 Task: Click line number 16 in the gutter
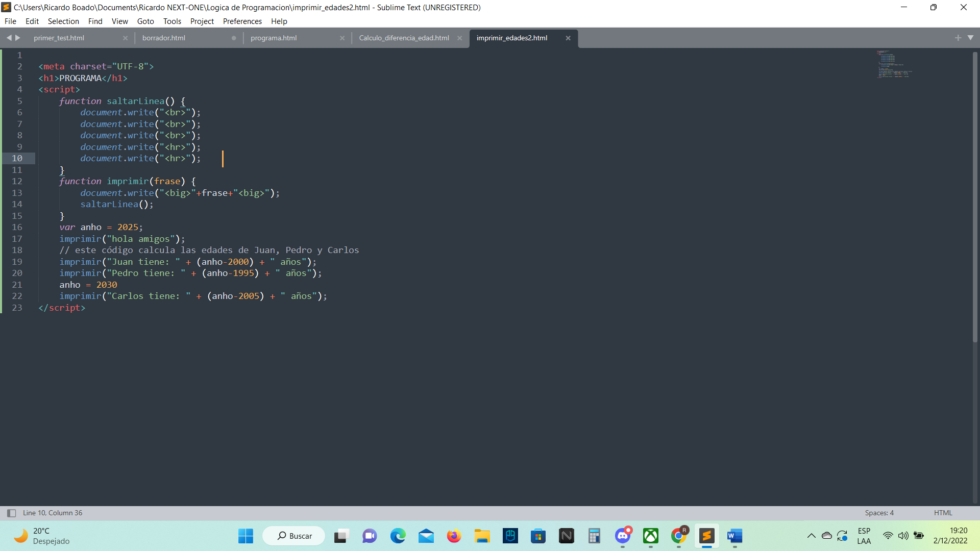click(17, 227)
